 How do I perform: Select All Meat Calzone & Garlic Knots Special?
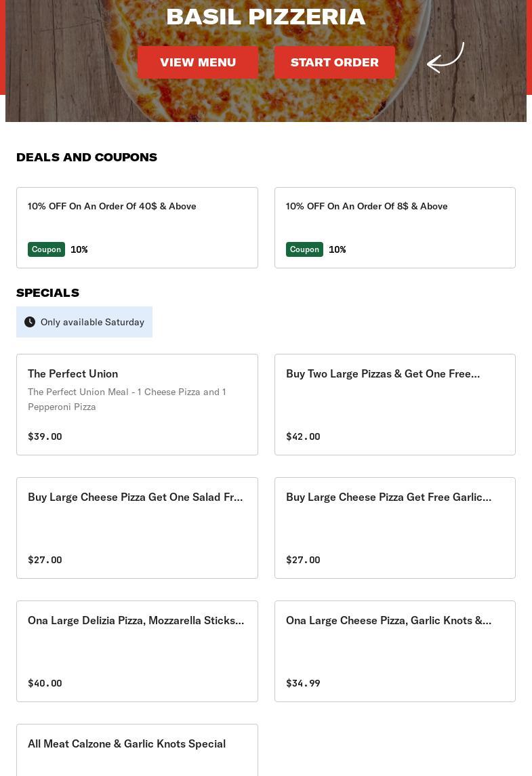pyautogui.click(x=137, y=749)
